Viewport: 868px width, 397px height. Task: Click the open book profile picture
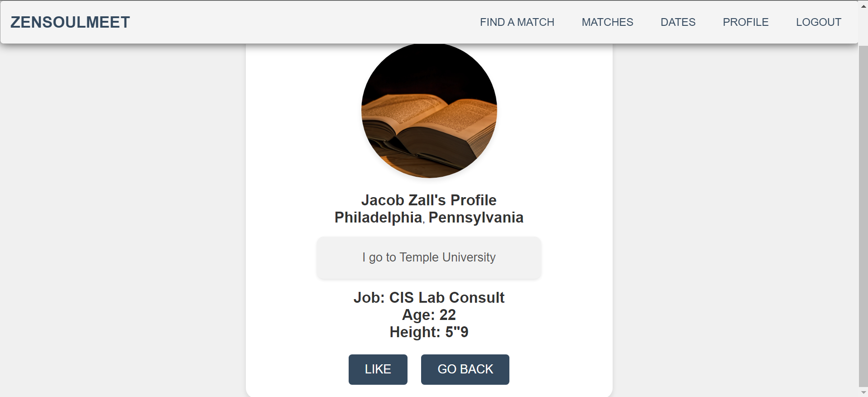click(x=429, y=110)
